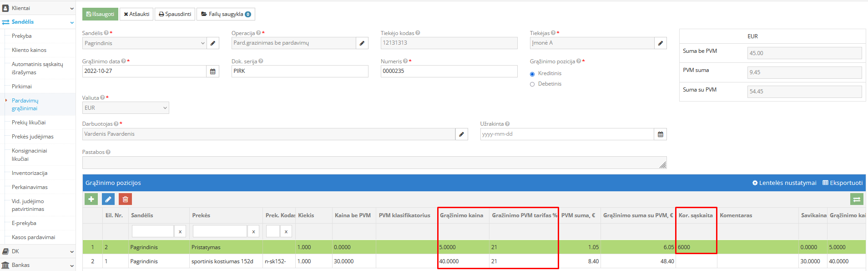Open calendar picker for Grąžinimo data

pyautogui.click(x=212, y=72)
